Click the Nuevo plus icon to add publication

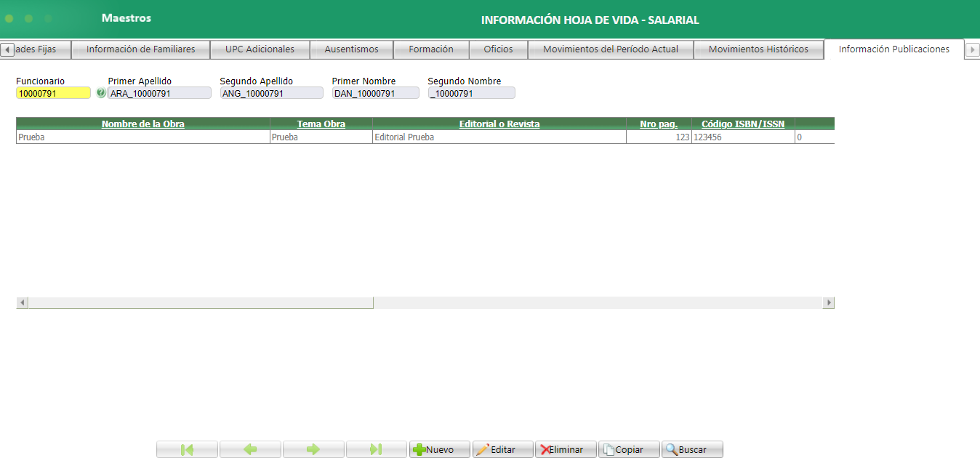click(419, 449)
